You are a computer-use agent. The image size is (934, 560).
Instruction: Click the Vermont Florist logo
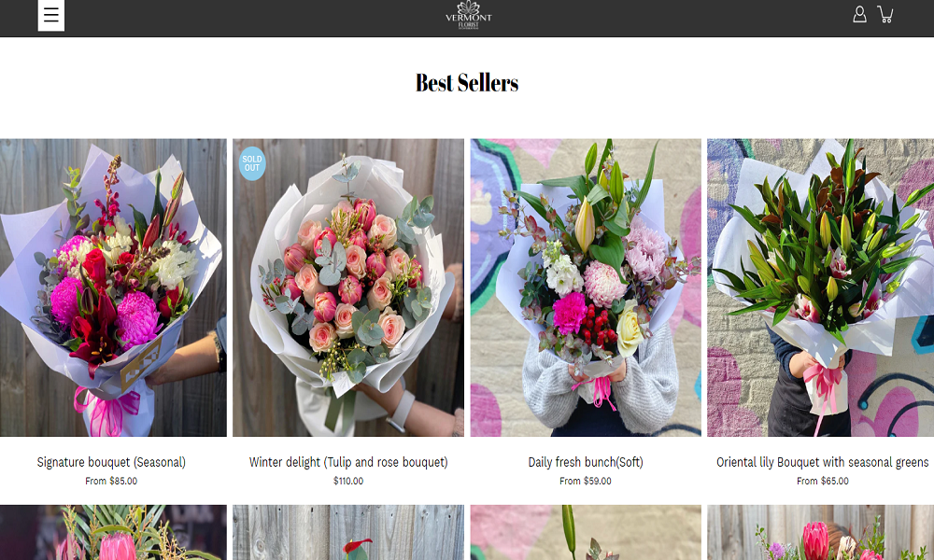[468, 16]
